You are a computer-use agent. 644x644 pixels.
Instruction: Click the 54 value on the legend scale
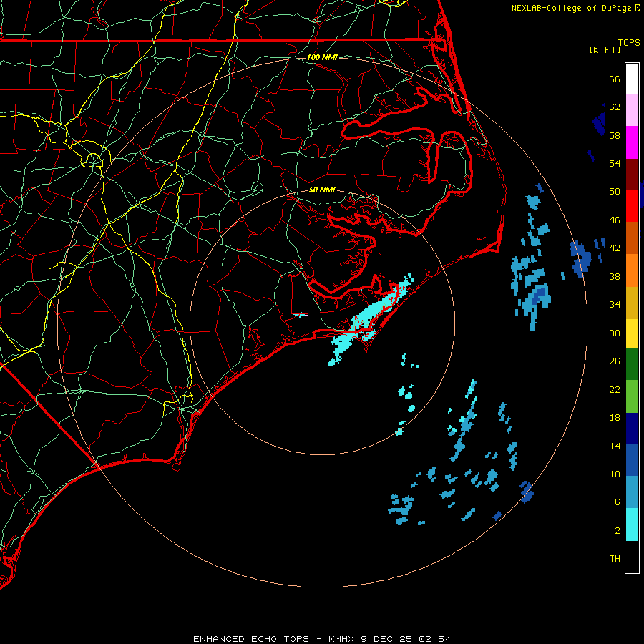[615, 163]
